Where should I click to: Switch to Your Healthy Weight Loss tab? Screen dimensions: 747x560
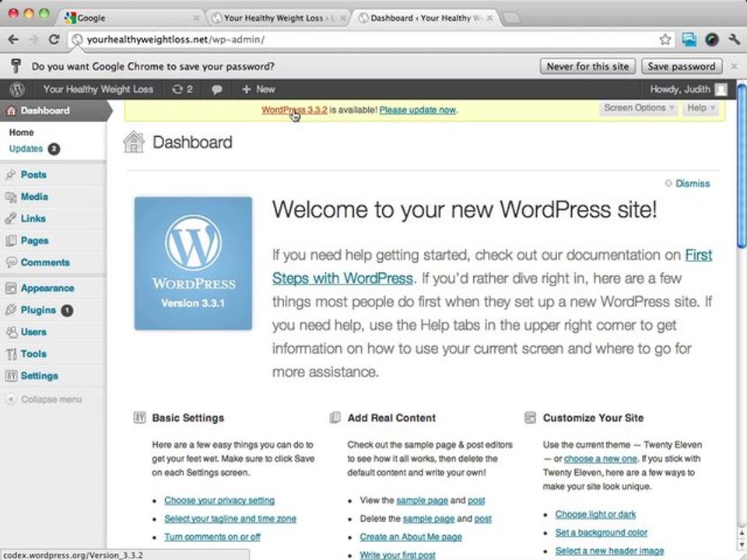[x=279, y=18]
